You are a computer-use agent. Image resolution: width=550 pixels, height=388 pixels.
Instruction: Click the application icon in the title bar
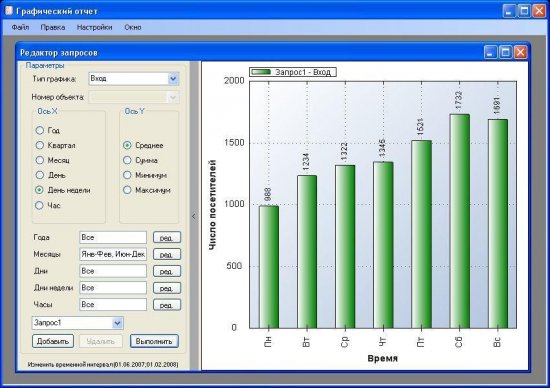pos(8,11)
